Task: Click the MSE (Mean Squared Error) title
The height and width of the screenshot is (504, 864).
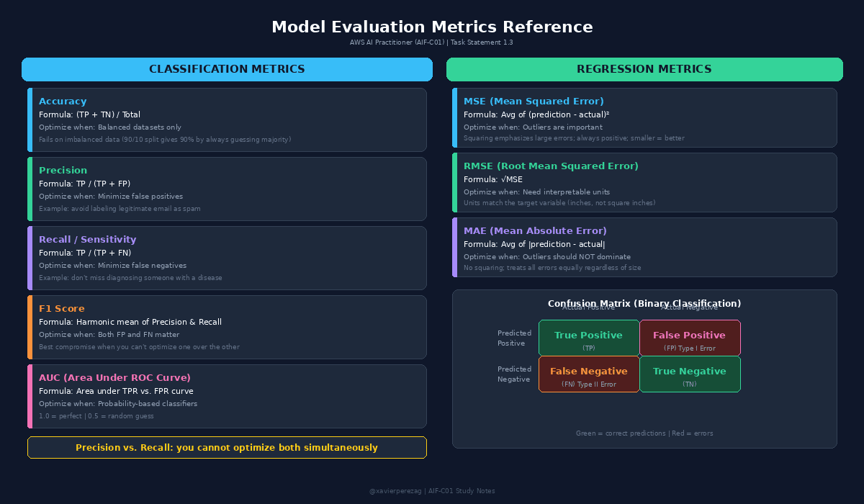Action: point(534,102)
